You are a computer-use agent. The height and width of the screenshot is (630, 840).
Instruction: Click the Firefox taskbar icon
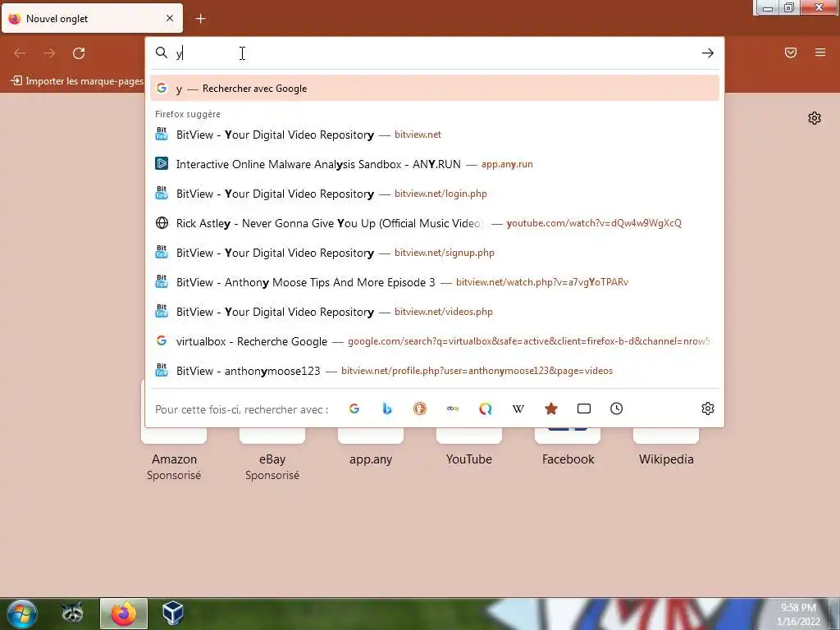124,614
